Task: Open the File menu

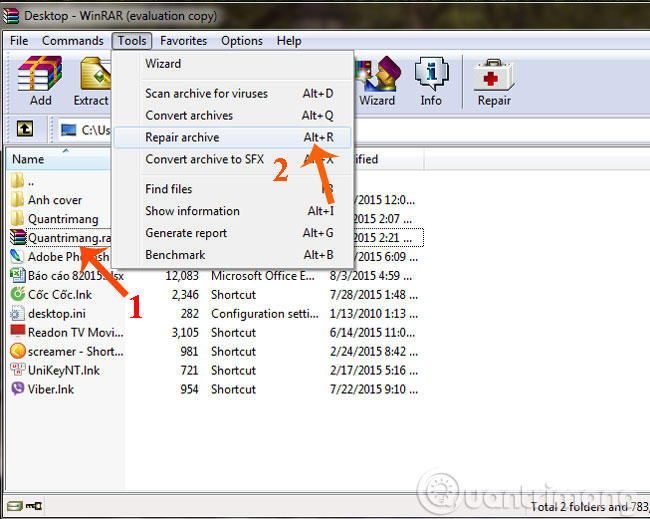Action: [19, 41]
